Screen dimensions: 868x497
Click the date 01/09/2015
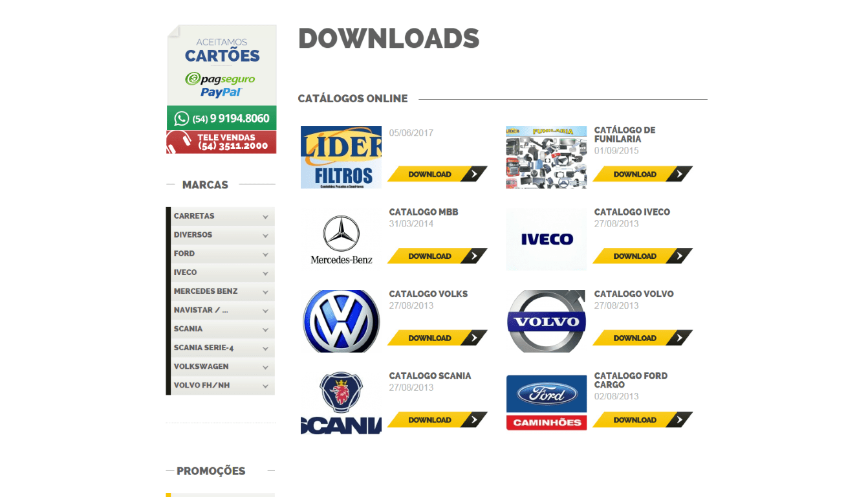coord(616,151)
